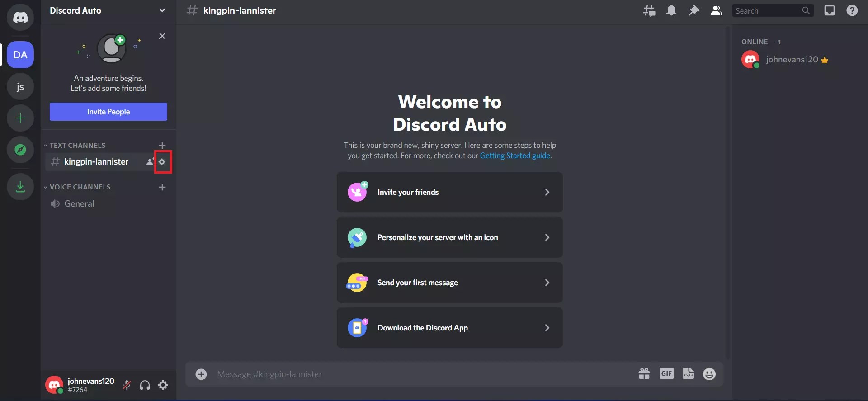Click the kingpin-lannister channel title header
Image resolution: width=868 pixels, height=401 pixels.
click(240, 10)
